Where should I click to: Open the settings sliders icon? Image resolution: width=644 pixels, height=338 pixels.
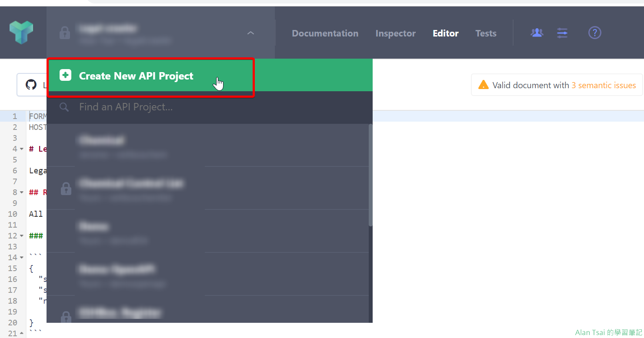coord(562,33)
